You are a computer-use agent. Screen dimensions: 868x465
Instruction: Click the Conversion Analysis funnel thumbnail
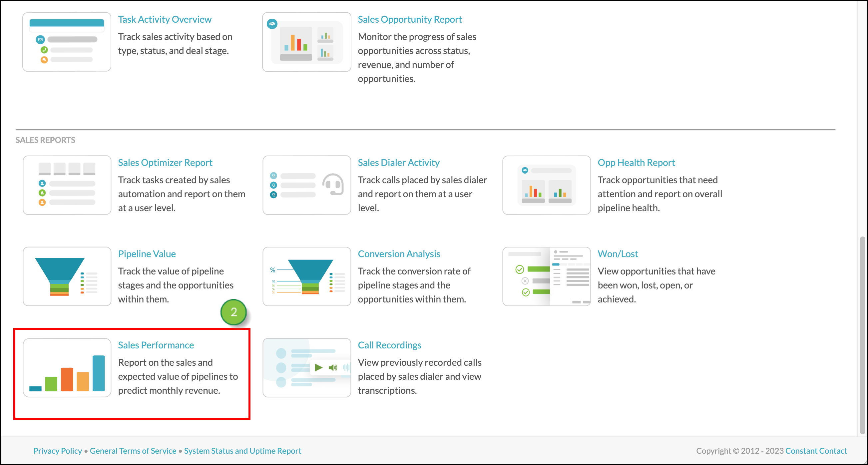(307, 276)
